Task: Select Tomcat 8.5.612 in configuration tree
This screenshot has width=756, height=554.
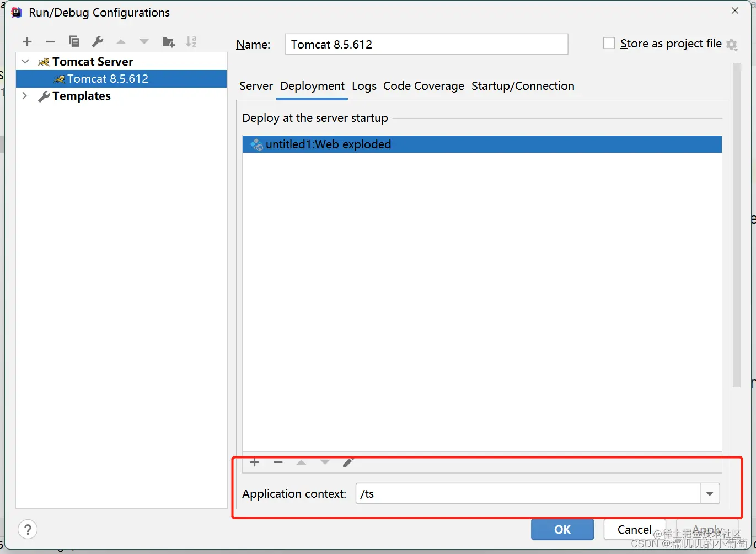Action: (121, 79)
